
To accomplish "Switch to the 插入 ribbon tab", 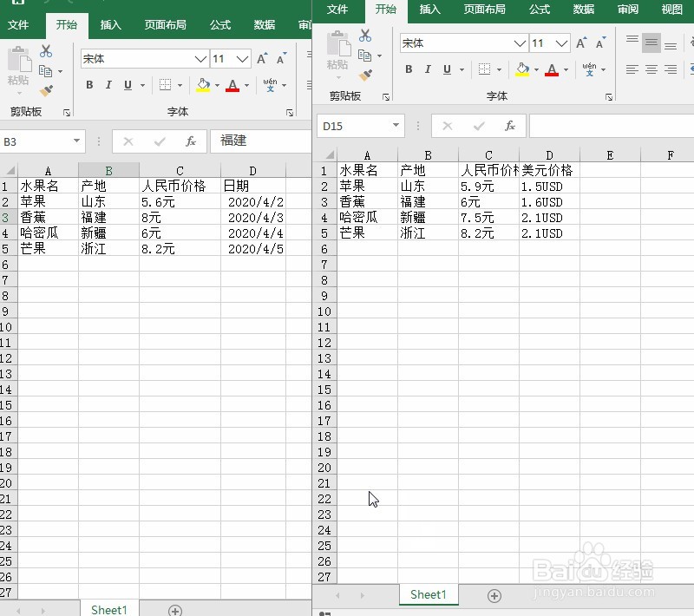I will click(430, 10).
